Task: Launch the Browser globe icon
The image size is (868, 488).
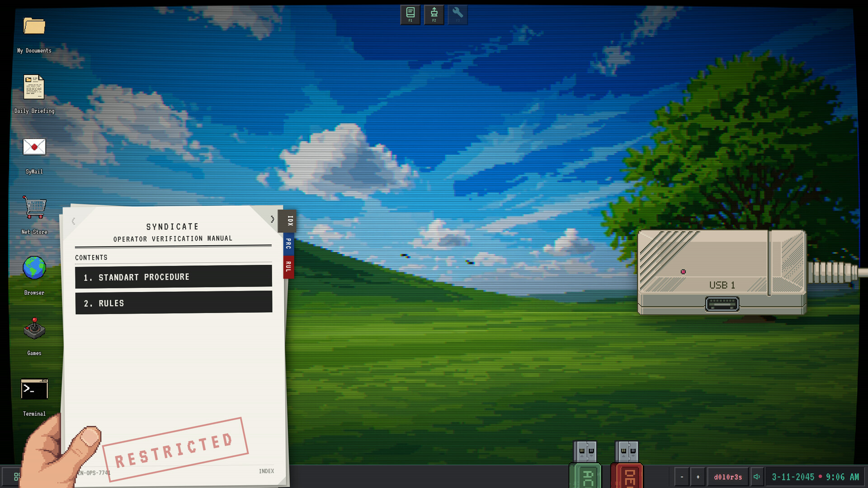Action: [34, 268]
